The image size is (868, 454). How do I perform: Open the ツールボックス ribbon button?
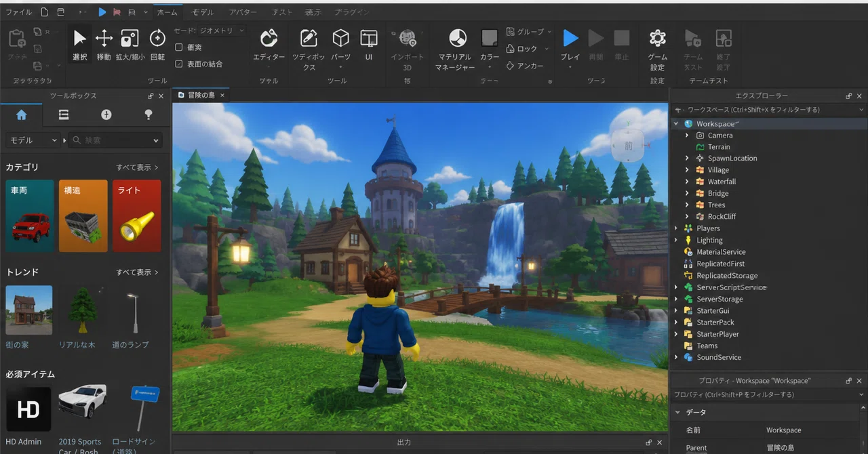point(309,49)
